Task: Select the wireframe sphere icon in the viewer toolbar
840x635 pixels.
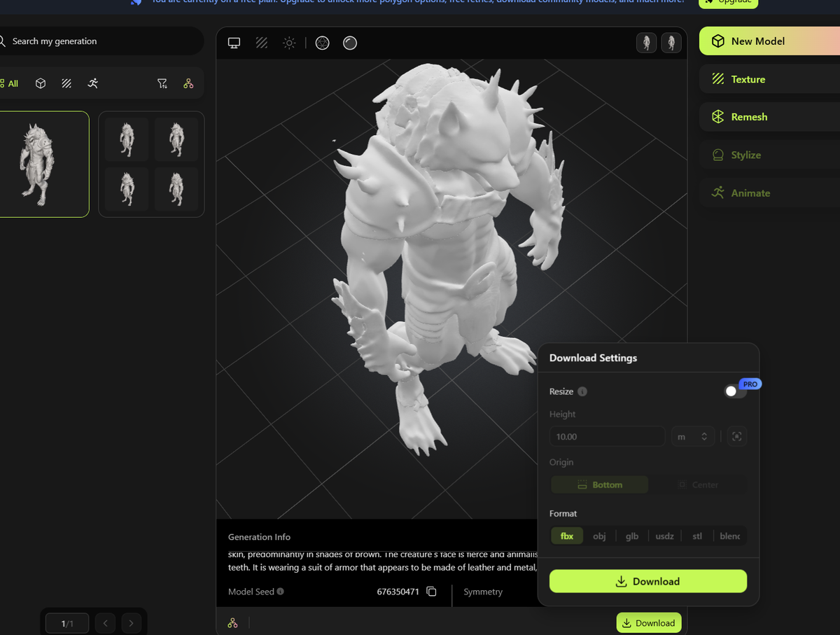Action: (322, 43)
